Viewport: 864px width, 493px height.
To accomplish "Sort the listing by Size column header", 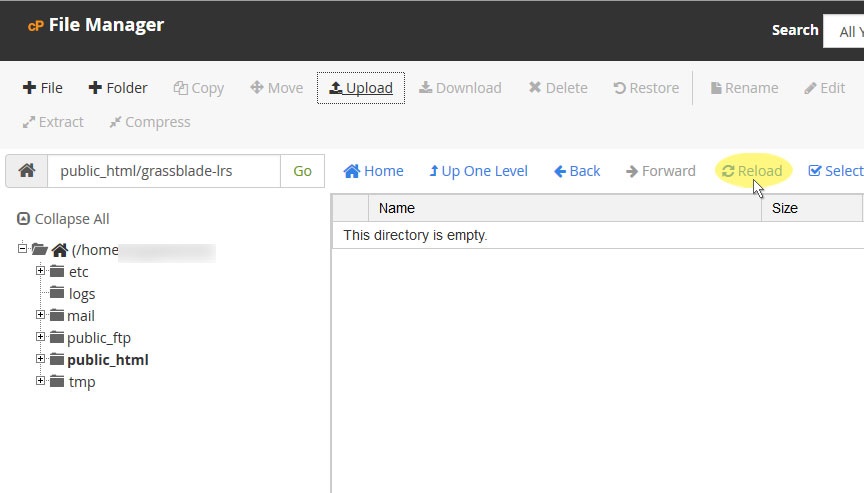I will [785, 208].
